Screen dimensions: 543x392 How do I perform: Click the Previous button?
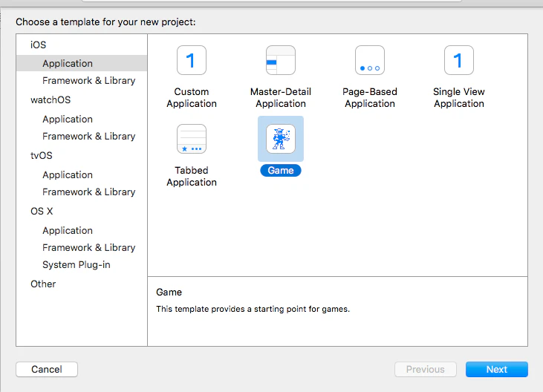[425, 369]
